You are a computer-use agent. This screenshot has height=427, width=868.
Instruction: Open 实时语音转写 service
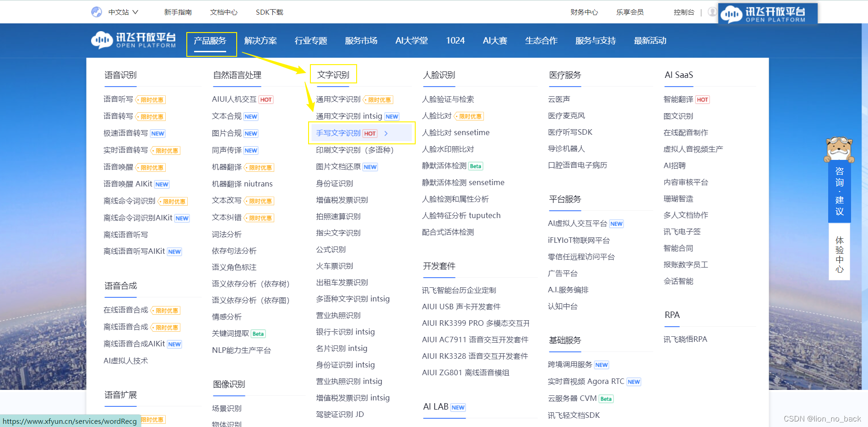(x=125, y=150)
